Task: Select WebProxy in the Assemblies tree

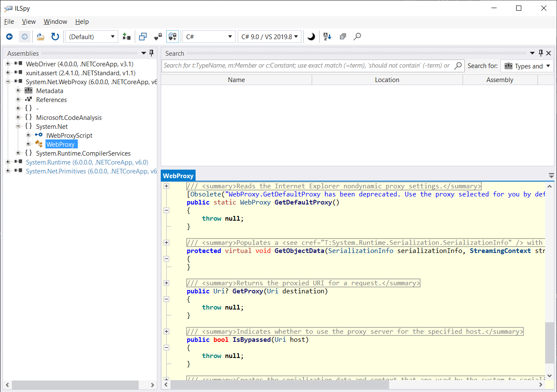Action: coord(61,144)
